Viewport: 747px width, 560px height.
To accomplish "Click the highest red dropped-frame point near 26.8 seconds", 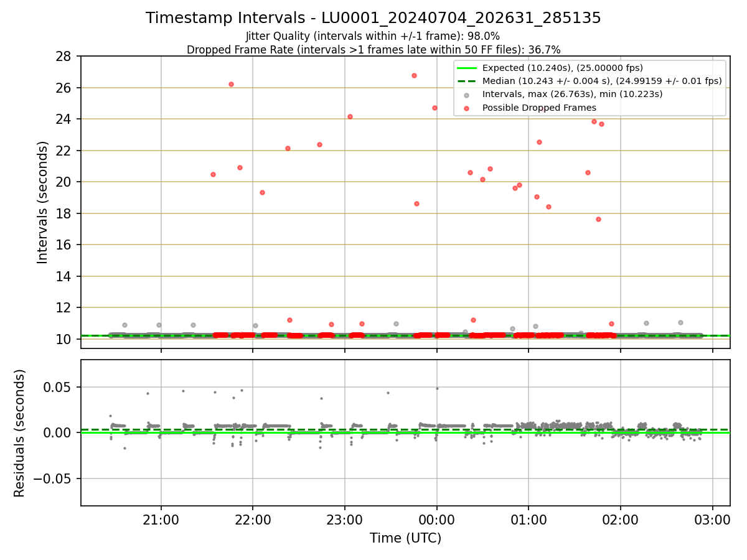I will click(x=414, y=75).
